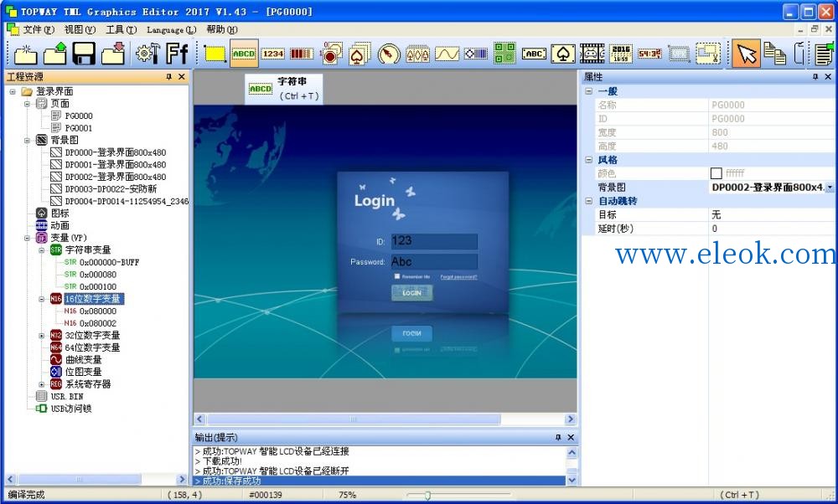Select the 2016 date clock tool
The height and width of the screenshot is (504, 838).
[621, 54]
